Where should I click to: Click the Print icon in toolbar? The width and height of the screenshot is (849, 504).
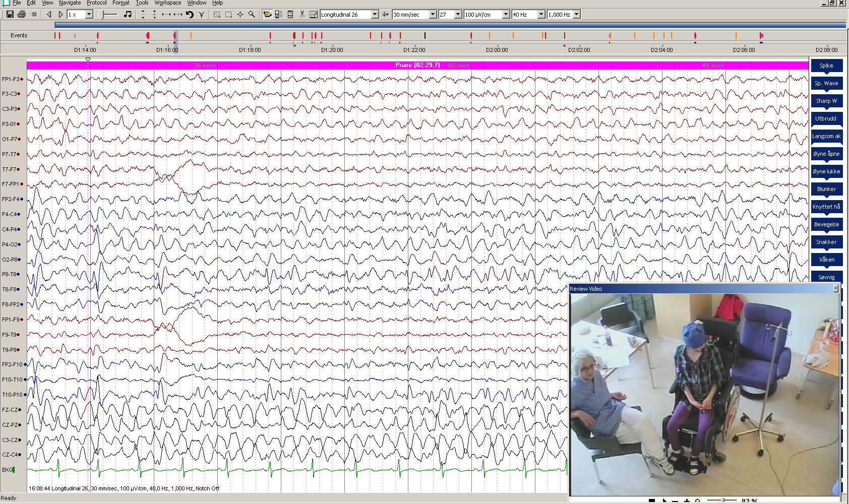click(22, 15)
